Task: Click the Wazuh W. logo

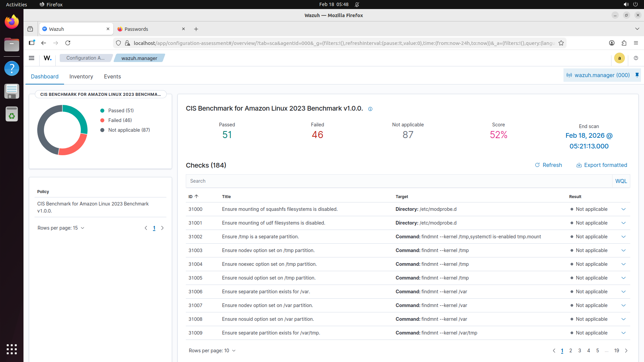Action: click(x=48, y=58)
